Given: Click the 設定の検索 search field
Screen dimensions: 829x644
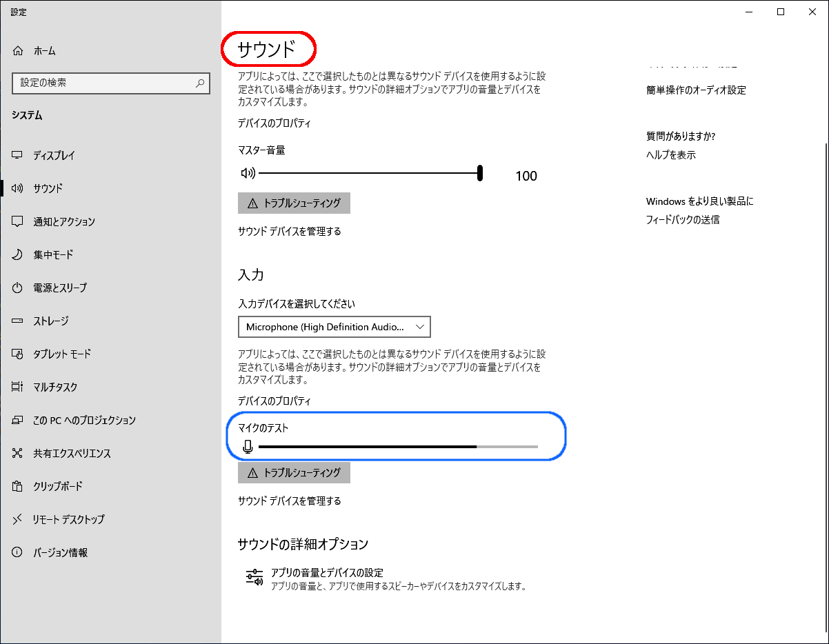Looking at the screenshot, I should pyautogui.click(x=111, y=83).
